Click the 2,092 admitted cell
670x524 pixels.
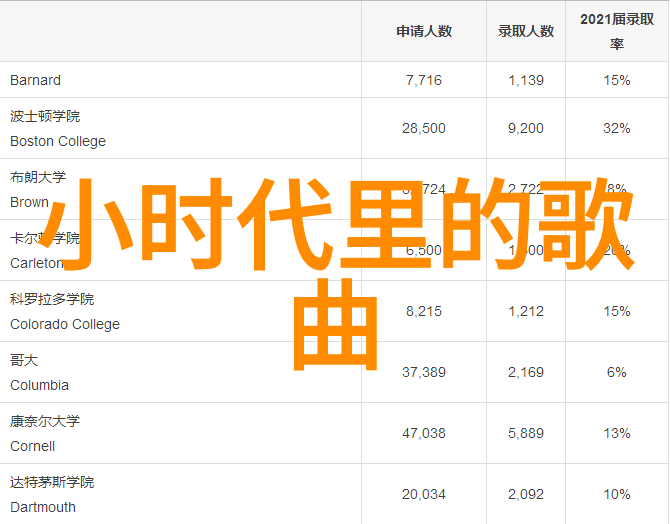pyautogui.click(x=526, y=495)
